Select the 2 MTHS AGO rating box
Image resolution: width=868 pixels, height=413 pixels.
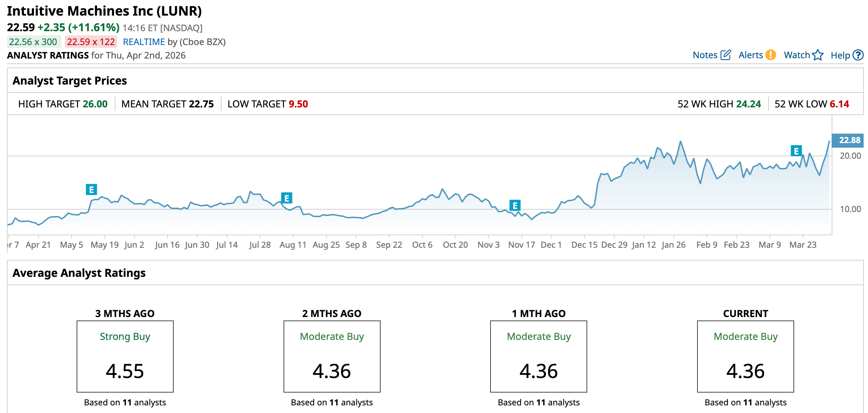click(x=332, y=356)
